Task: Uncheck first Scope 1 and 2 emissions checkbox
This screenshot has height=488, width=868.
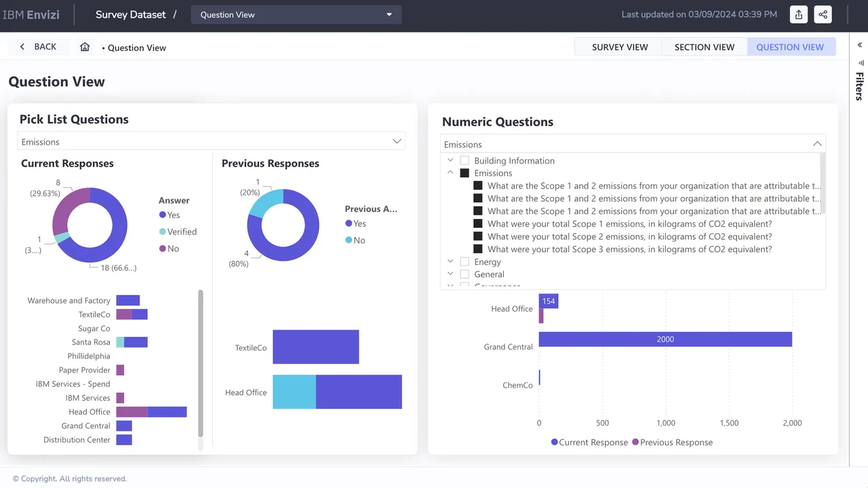Action: (478, 186)
